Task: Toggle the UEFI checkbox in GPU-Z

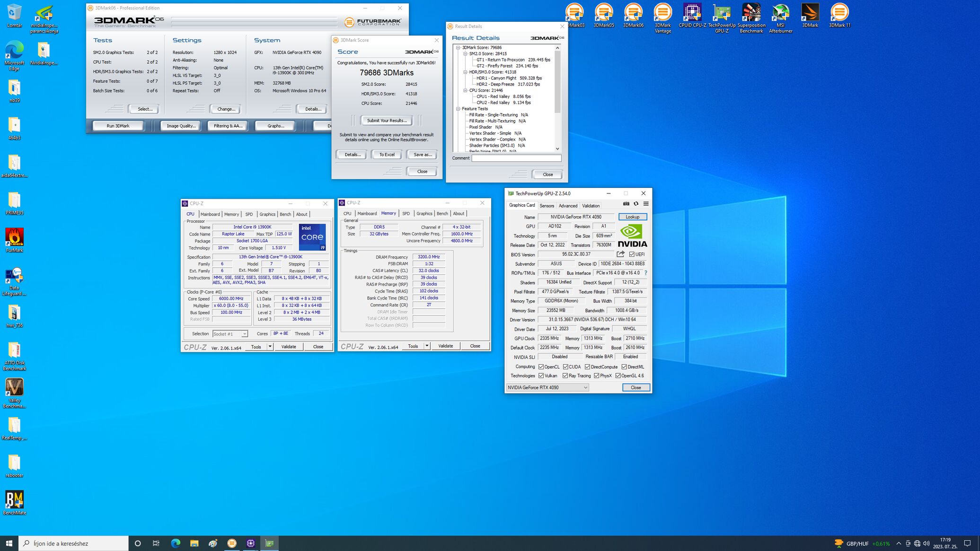Action: tap(632, 254)
